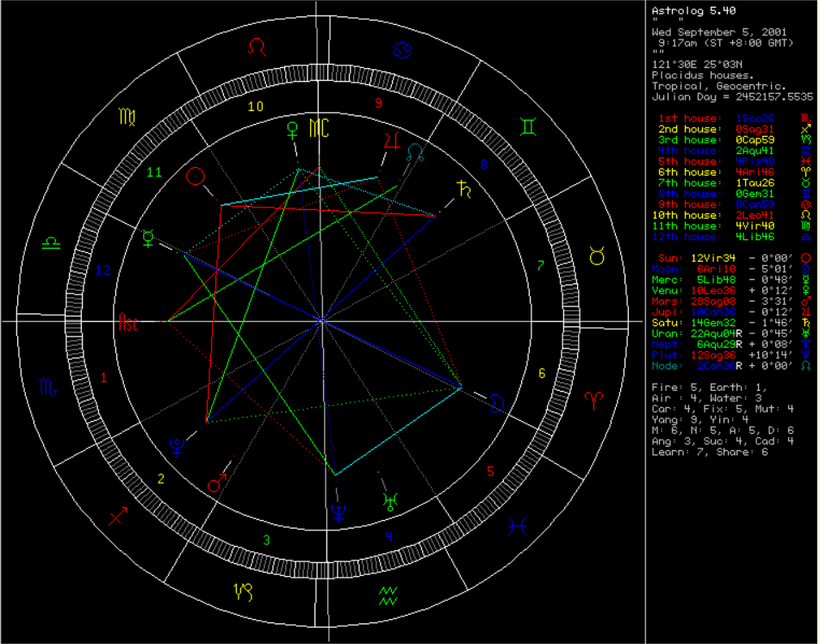The image size is (820, 644).
Task: Select the 'Satu: 14Gem32' row in sidebar
Action: pyautogui.click(x=732, y=323)
